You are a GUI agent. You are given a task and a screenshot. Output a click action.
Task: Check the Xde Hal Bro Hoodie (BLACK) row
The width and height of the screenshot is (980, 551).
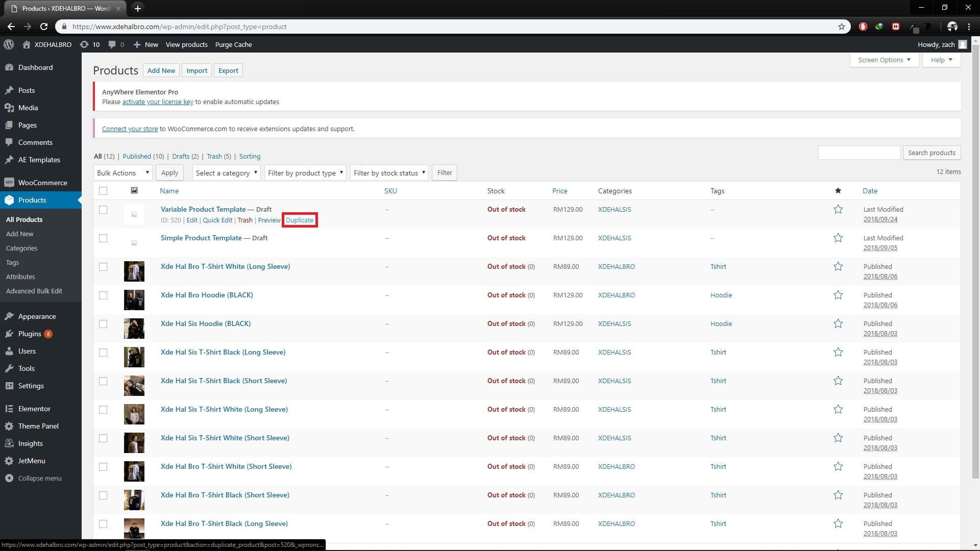(x=103, y=295)
